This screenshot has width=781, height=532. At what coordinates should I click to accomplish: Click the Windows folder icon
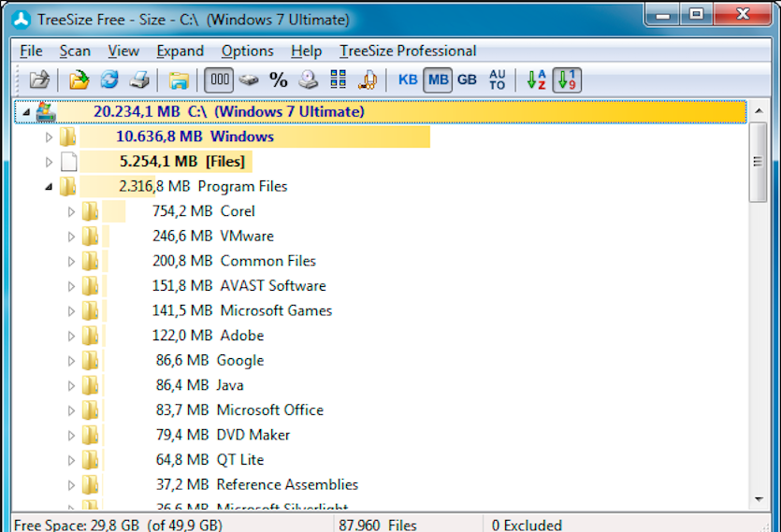pyautogui.click(x=67, y=137)
